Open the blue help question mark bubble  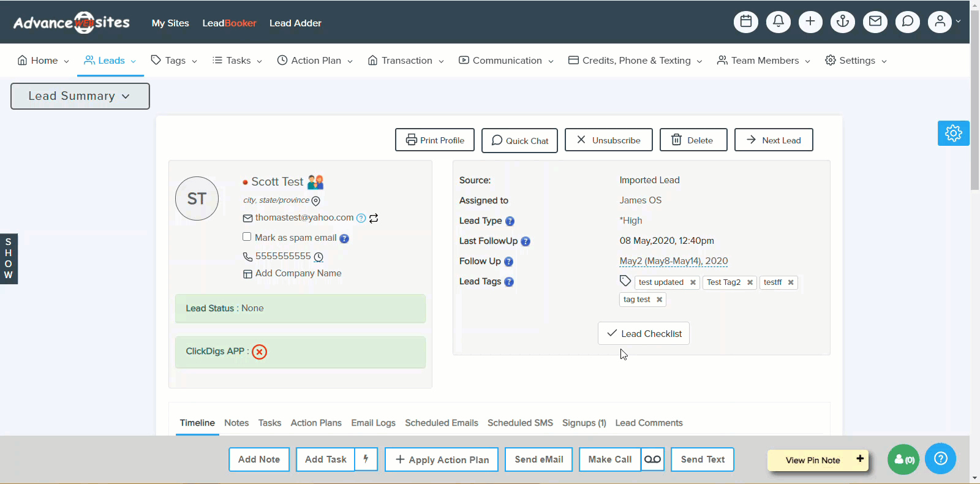pyautogui.click(x=940, y=458)
